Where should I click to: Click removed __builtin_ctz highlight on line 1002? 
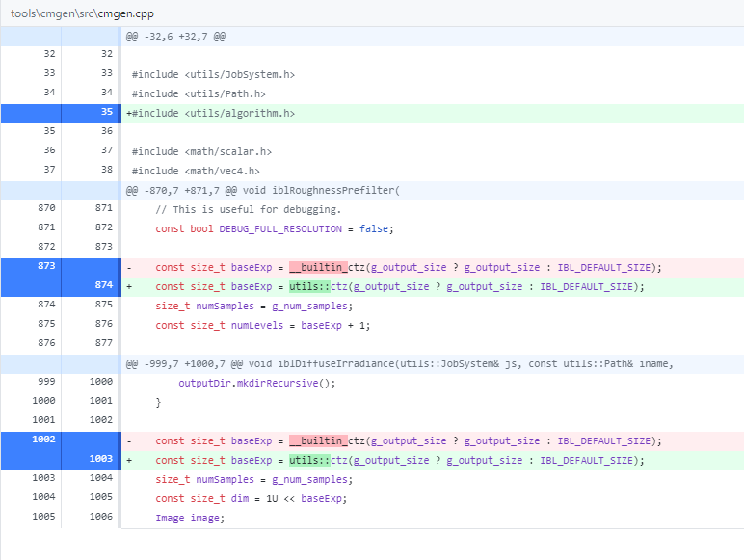318,441
